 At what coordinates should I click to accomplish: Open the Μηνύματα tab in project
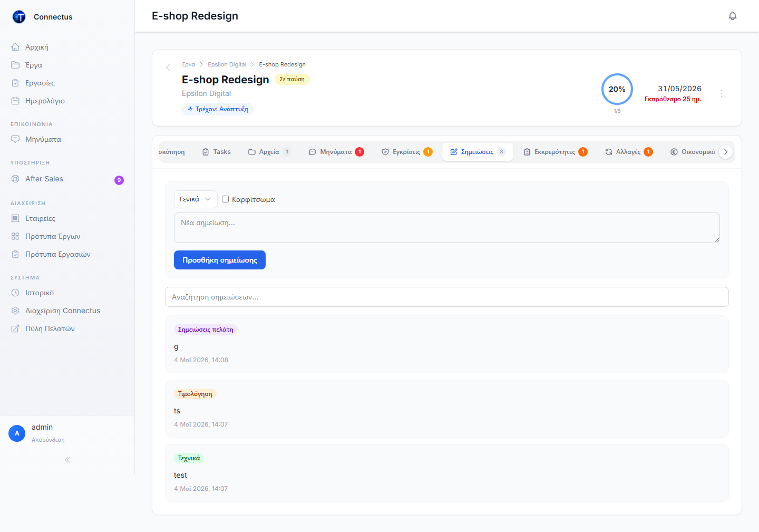tap(336, 152)
